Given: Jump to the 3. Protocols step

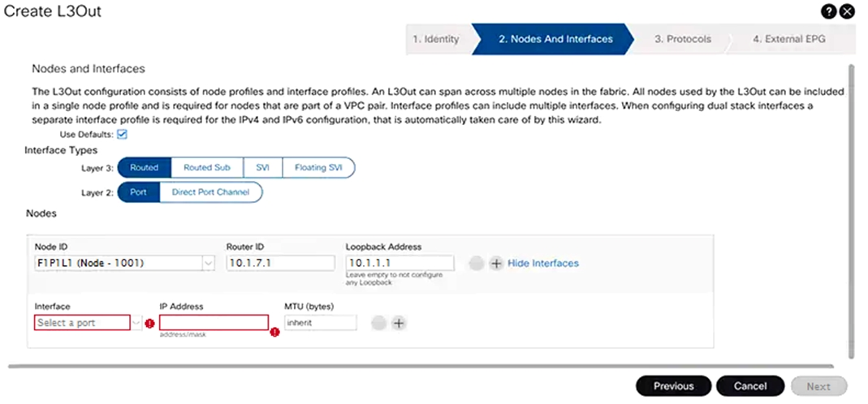Looking at the screenshot, I should point(683,39).
